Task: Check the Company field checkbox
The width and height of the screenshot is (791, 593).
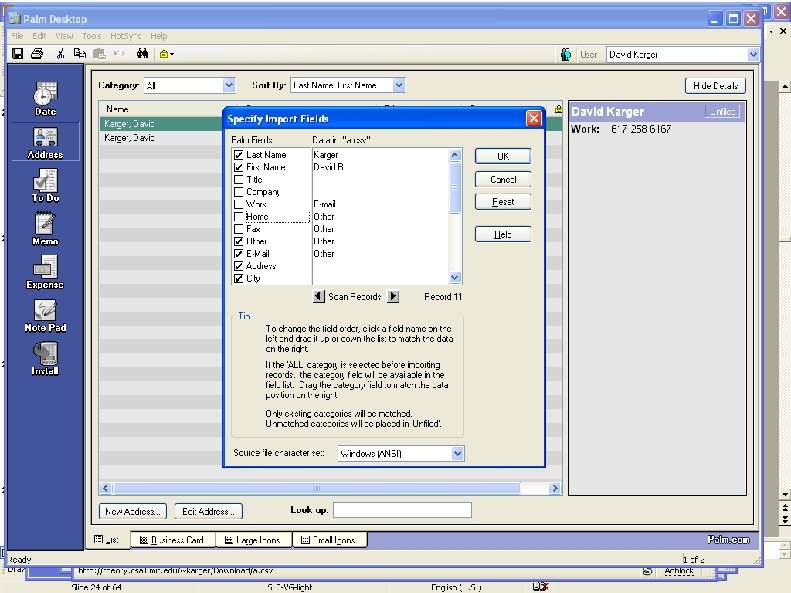Action: (239, 192)
